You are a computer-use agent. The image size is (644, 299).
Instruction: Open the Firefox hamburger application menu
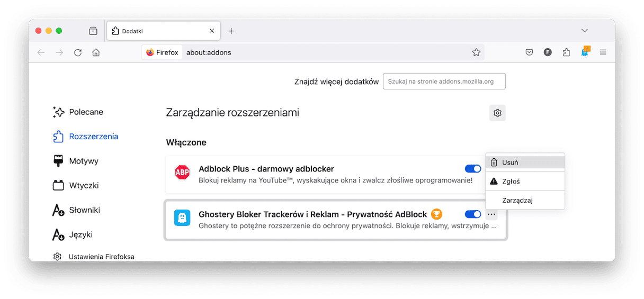[603, 52]
